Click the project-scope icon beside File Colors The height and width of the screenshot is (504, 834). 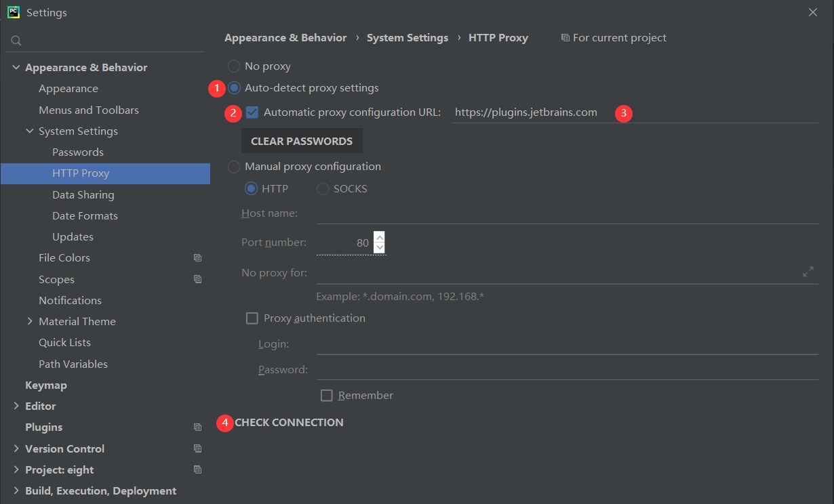click(197, 258)
